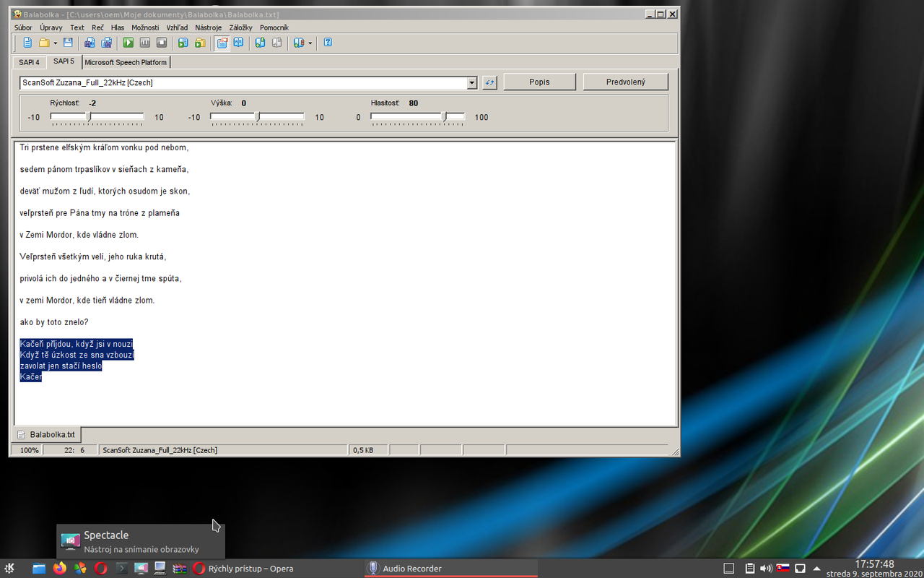This screenshot has height=578, width=924.
Task: Switch to the SAPI 5 tab
Action: click(64, 61)
